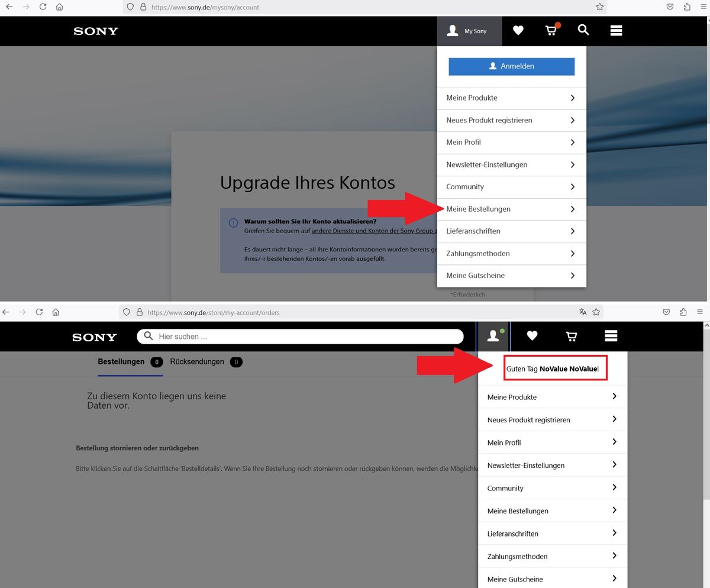Viewport: 710px width, 588px height.
Task: Open the search magnifier in the upper Sony header
Action: tap(583, 30)
